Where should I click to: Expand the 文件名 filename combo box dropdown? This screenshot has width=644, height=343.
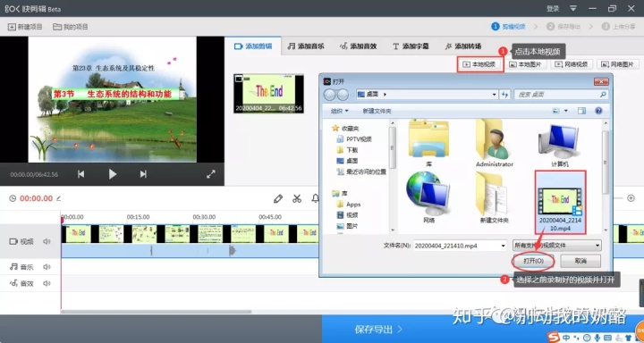(503, 246)
